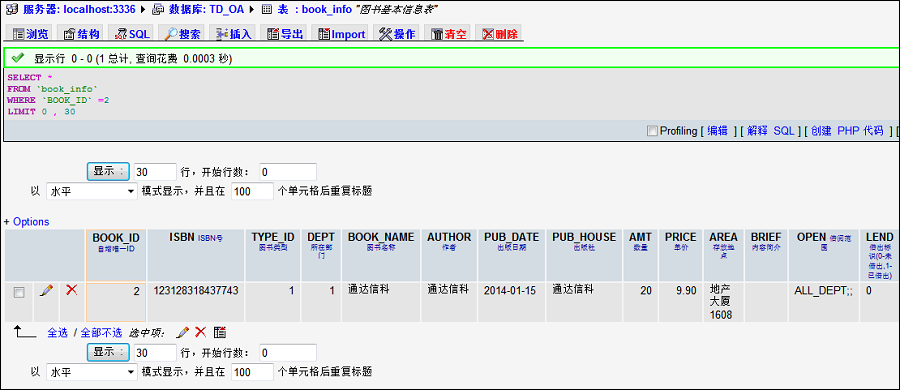Click the red 清空 (Empty) tab
Screen dimensions: 900x390
click(x=448, y=34)
